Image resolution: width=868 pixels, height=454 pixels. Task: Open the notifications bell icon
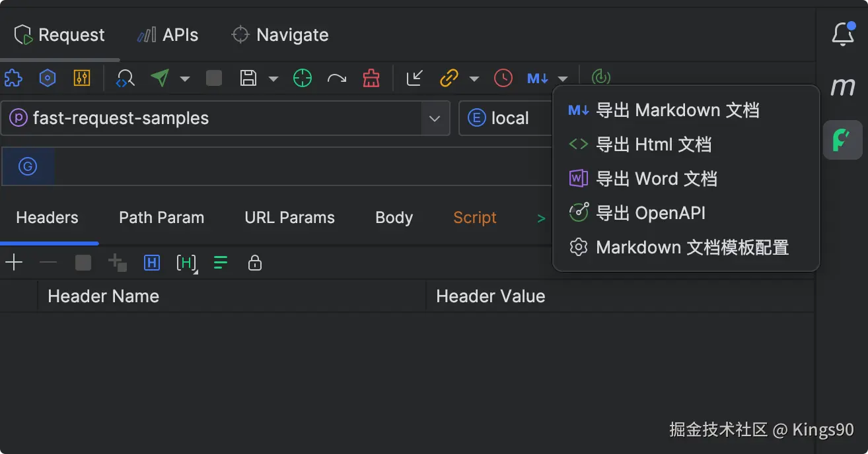click(x=842, y=34)
